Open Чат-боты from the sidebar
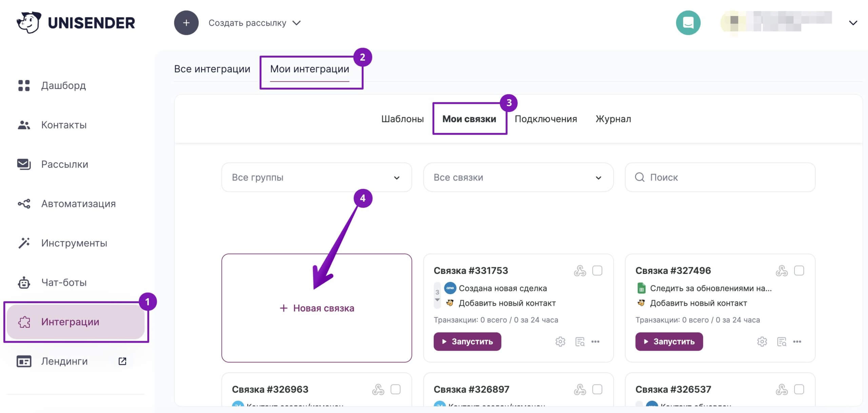Image resolution: width=868 pixels, height=413 pixels. 64,282
